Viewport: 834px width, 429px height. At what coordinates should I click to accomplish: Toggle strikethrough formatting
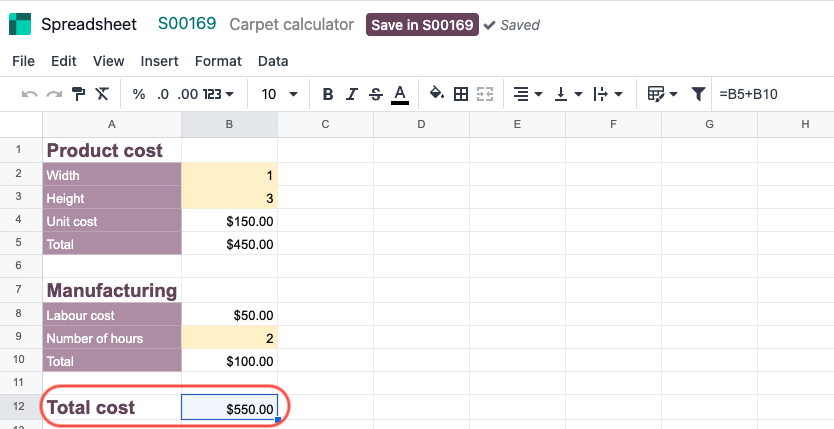[x=375, y=94]
